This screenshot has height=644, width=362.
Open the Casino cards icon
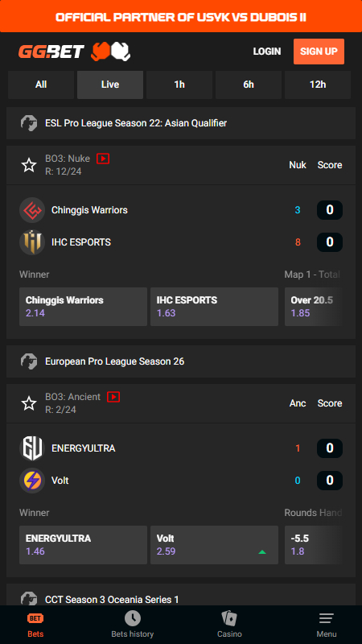229,618
